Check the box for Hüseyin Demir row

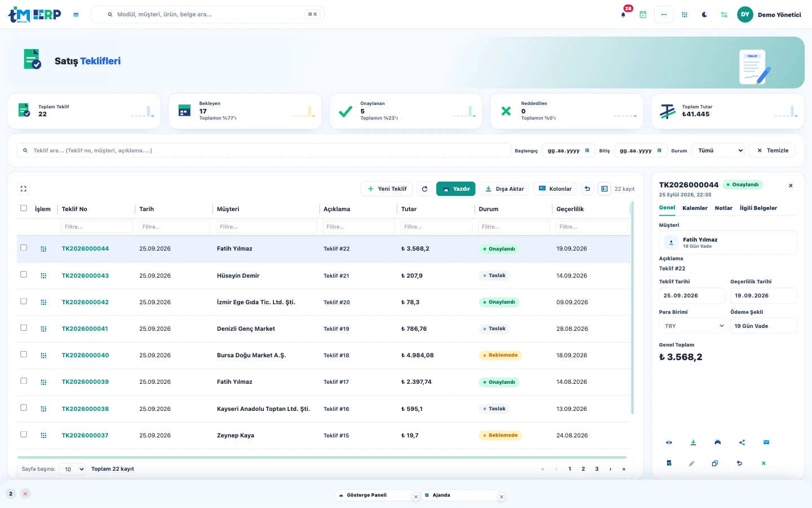[24, 274]
